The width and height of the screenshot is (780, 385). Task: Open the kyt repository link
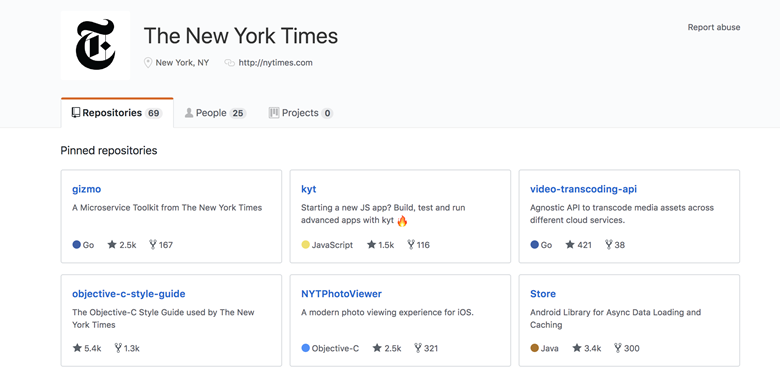(308, 189)
